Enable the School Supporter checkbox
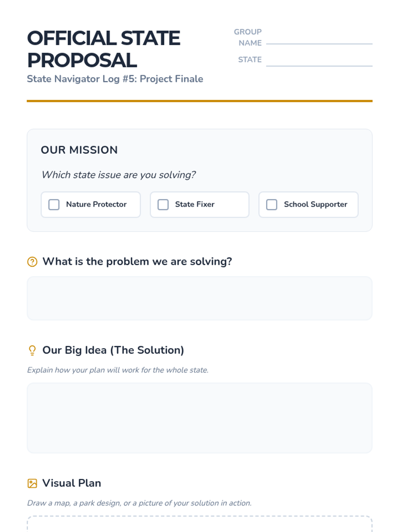The width and height of the screenshot is (399, 532). tap(272, 204)
